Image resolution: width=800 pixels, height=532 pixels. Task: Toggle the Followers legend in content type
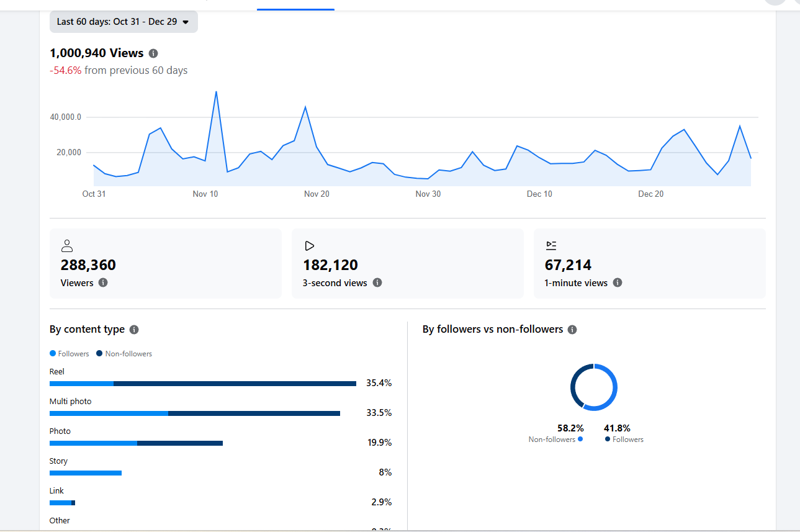pyautogui.click(x=70, y=354)
